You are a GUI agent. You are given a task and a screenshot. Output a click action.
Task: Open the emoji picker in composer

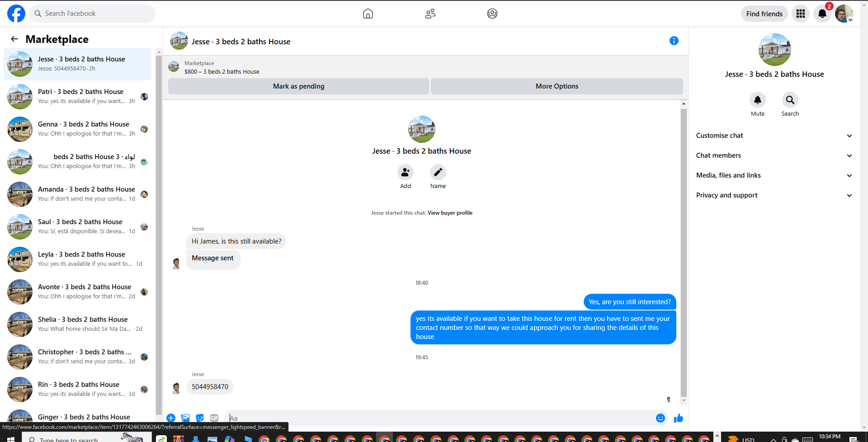point(660,418)
